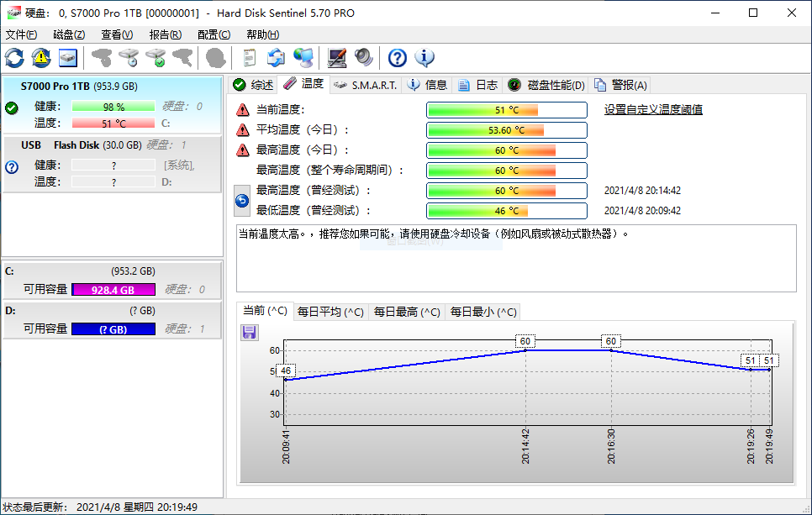Image resolution: width=812 pixels, height=515 pixels.
Task: Click the blue reset temperature arrow icon
Action: click(x=242, y=200)
